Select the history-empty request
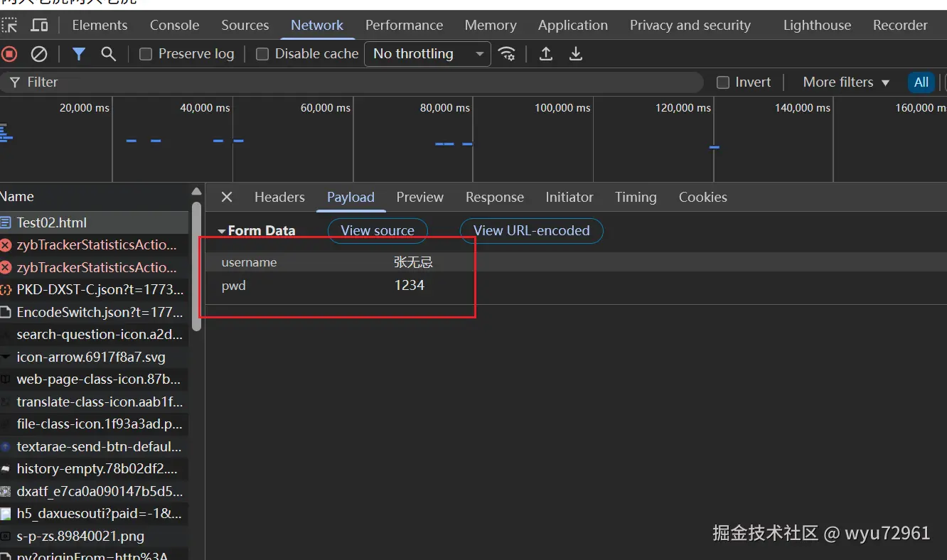The width and height of the screenshot is (947, 560). pyautogui.click(x=94, y=469)
